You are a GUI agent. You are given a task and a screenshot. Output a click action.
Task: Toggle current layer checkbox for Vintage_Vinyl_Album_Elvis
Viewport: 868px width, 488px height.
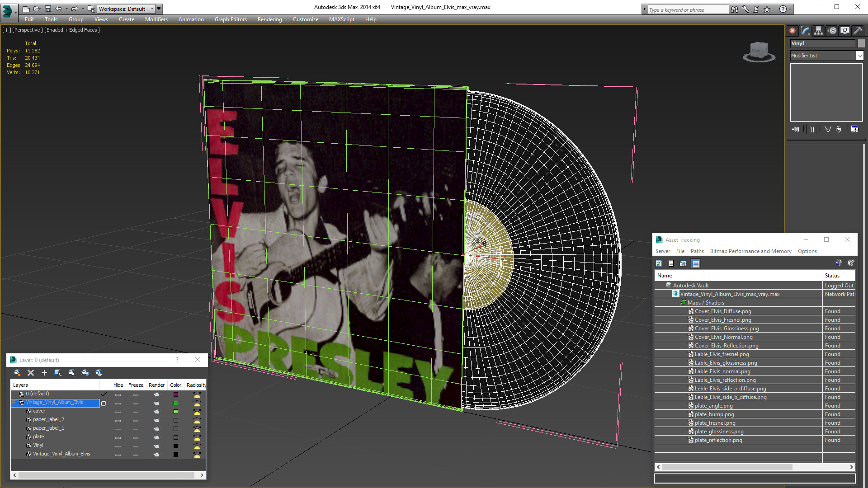[x=104, y=403]
